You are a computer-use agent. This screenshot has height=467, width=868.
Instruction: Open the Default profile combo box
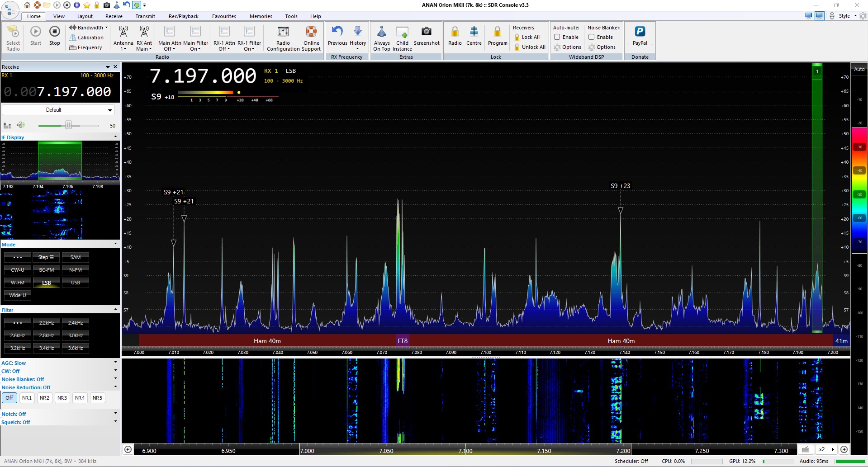coord(58,110)
